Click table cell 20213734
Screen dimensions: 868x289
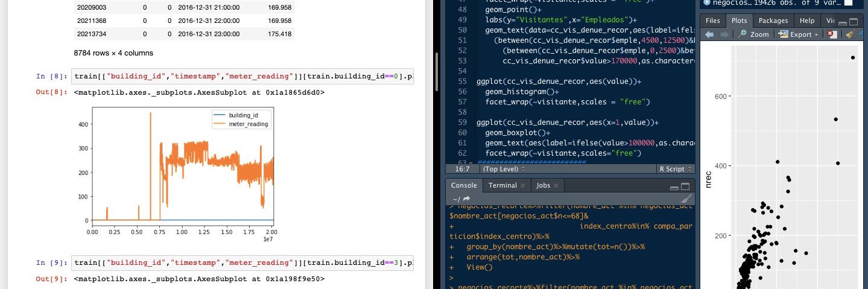92,34
